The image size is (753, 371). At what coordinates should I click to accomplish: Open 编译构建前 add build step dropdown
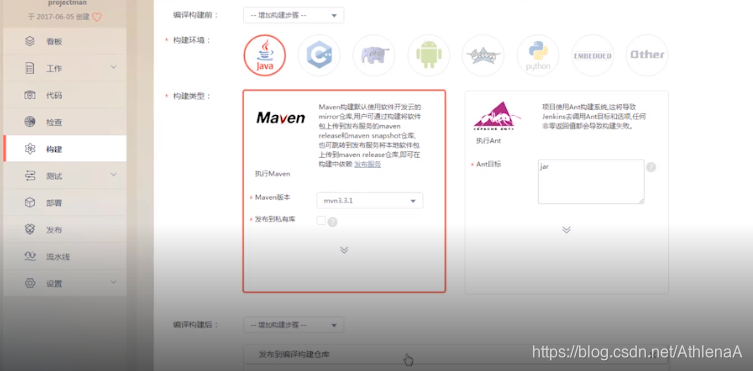coord(293,15)
